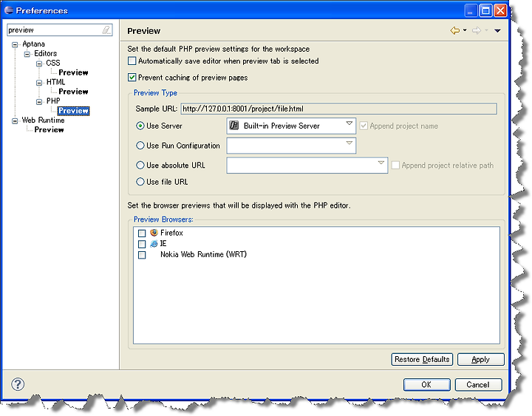Clear the preview filter text icon
Viewport: 532px width, 416px height.
tap(106, 30)
